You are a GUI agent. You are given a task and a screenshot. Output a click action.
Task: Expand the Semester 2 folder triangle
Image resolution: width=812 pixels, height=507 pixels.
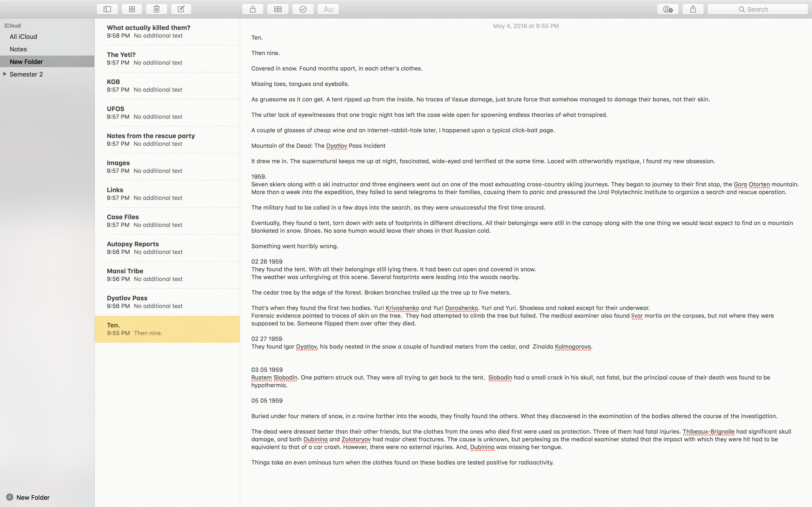coord(5,74)
